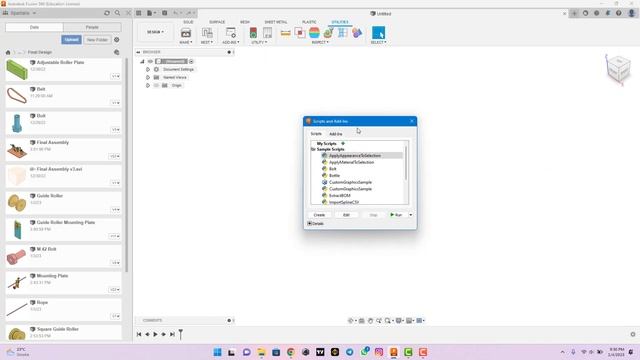Open Instagram from the taskbar

click(379, 352)
